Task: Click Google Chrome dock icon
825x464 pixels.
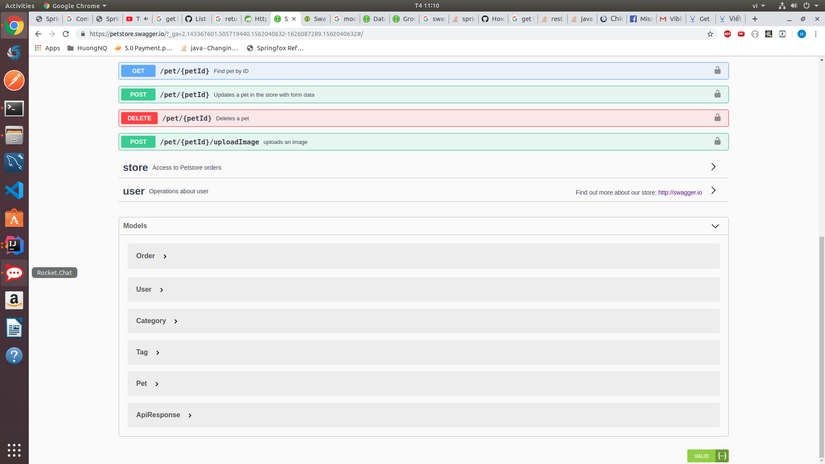Action: [x=14, y=26]
